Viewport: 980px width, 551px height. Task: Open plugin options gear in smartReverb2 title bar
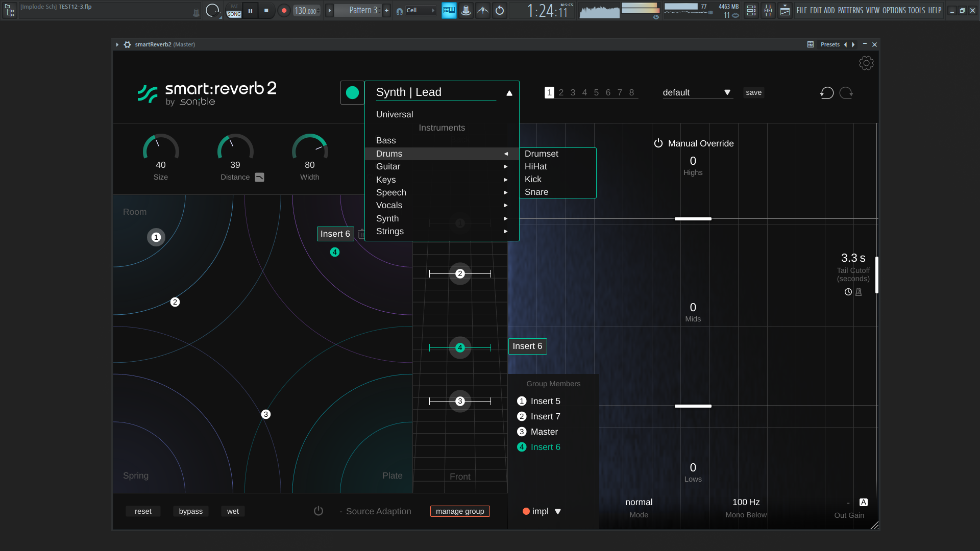(x=128, y=44)
